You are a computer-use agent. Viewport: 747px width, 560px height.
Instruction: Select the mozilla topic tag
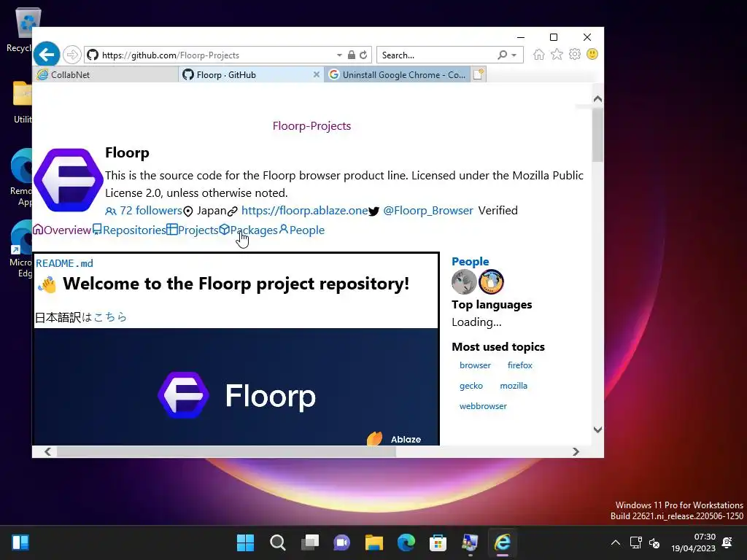click(x=514, y=386)
